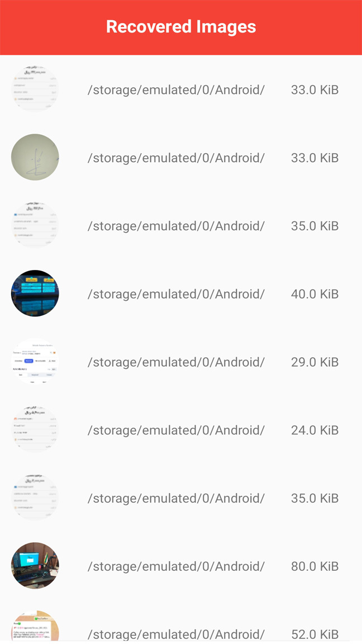The image size is (362, 644).
Task: Click the path text in the 24.0 KiB row
Action: 176,430
